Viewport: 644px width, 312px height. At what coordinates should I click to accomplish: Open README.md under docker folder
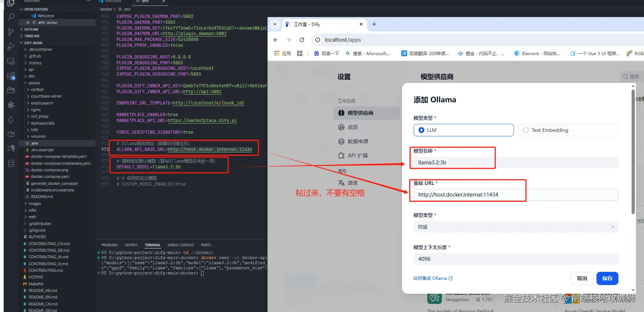tap(42, 197)
